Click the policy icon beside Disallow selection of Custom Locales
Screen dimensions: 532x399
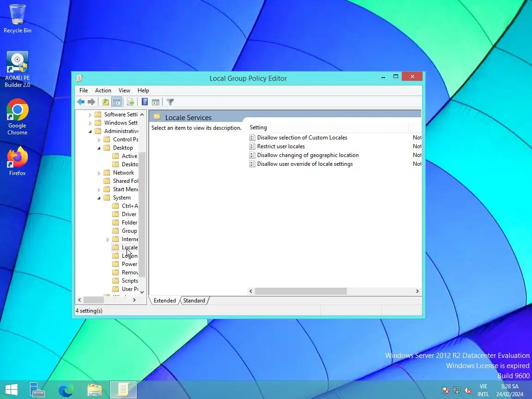[x=252, y=138]
